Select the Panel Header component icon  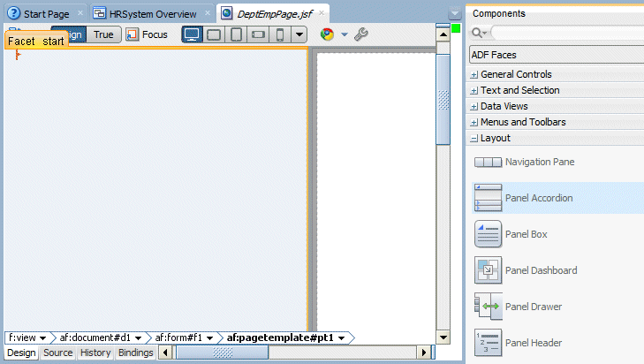pyautogui.click(x=488, y=343)
